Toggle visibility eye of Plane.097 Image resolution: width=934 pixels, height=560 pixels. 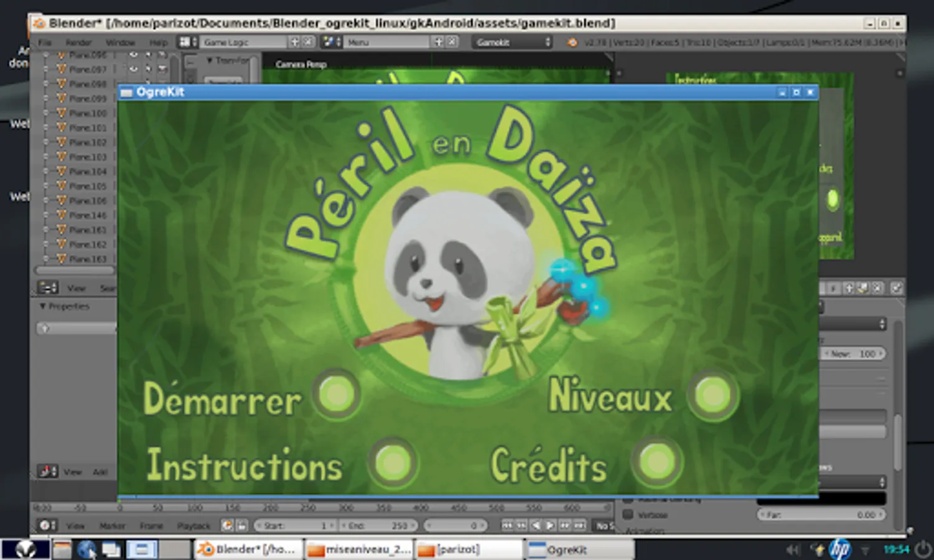[x=133, y=69]
